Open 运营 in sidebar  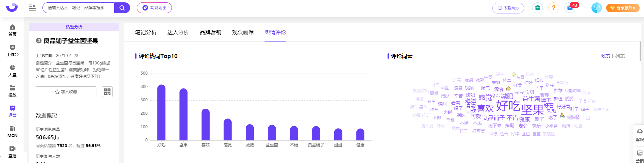12,111
